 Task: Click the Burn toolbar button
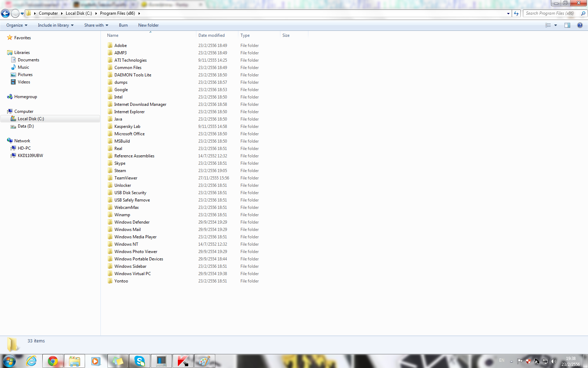(x=123, y=25)
